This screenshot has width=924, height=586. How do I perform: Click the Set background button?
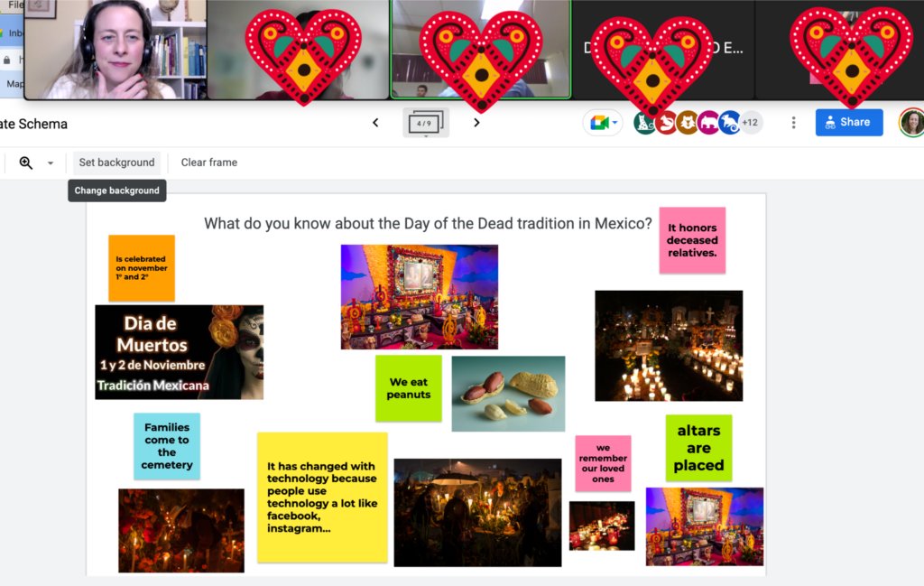click(x=116, y=163)
